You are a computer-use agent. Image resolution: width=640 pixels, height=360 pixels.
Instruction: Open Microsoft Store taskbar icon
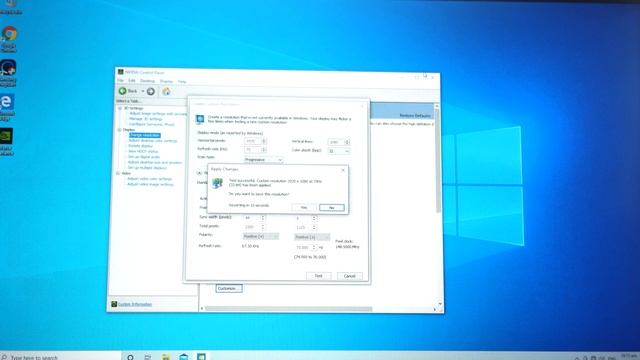(x=184, y=357)
